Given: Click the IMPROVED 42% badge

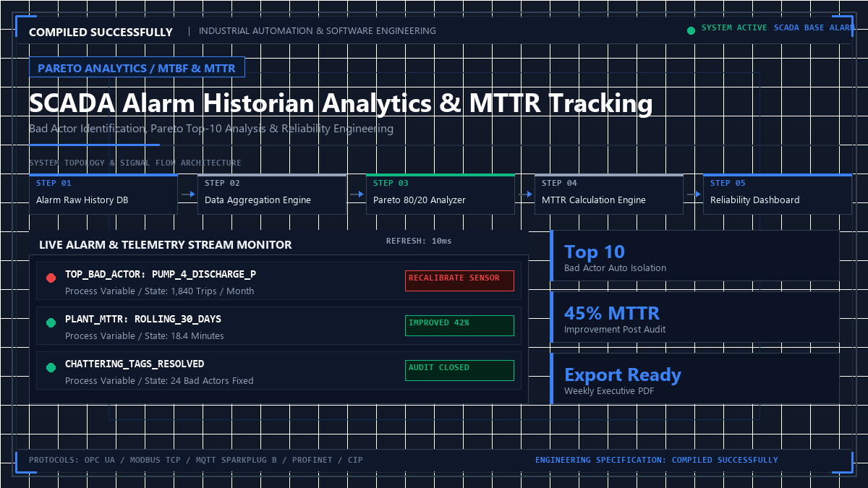Looking at the screenshot, I should tap(459, 325).
